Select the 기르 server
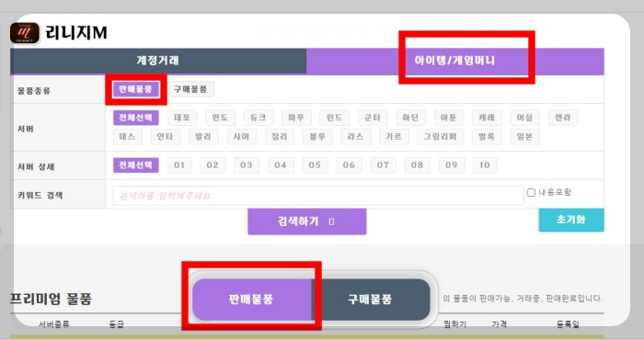Image resolution: width=644 pixels, height=340 pixels. pyautogui.click(x=394, y=137)
